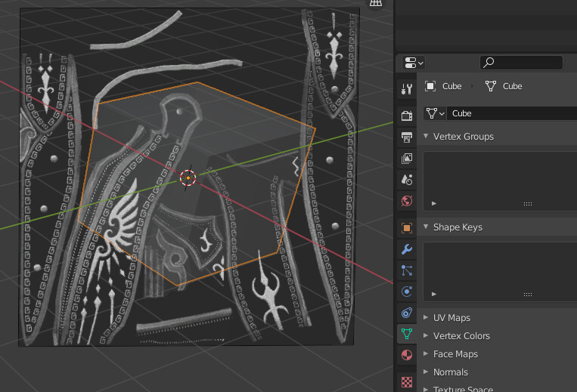
Task: Open the Physics properties tab
Action: coord(407,292)
